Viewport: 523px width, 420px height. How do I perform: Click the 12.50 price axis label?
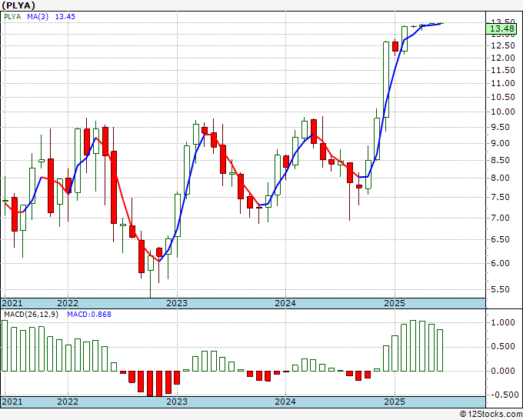coord(503,45)
